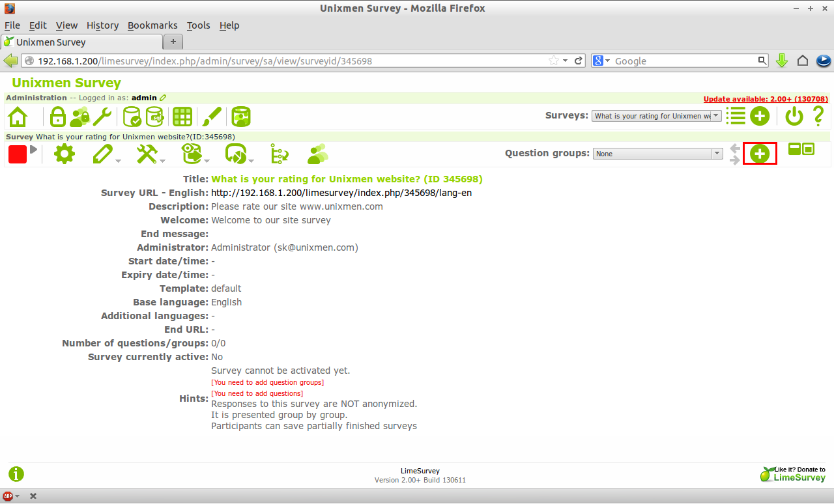Add new question group plus icon
Image resolution: width=834 pixels, height=504 pixels.
point(760,154)
